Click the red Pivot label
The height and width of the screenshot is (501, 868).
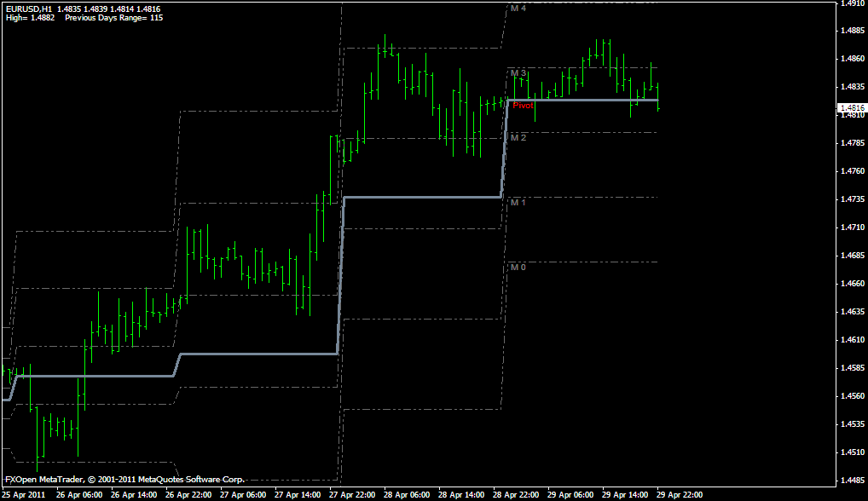click(524, 105)
